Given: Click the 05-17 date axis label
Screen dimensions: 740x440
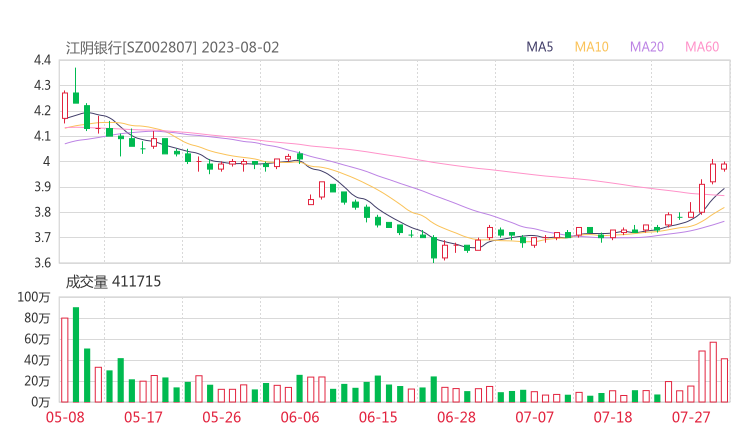Looking at the screenshot, I should [x=143, y=417].
